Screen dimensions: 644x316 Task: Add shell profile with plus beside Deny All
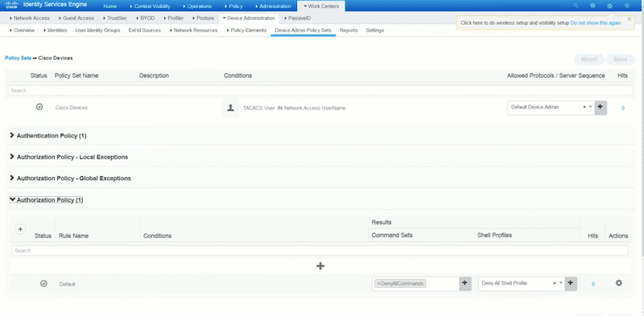pyautogui.click(x=571, y=283)
